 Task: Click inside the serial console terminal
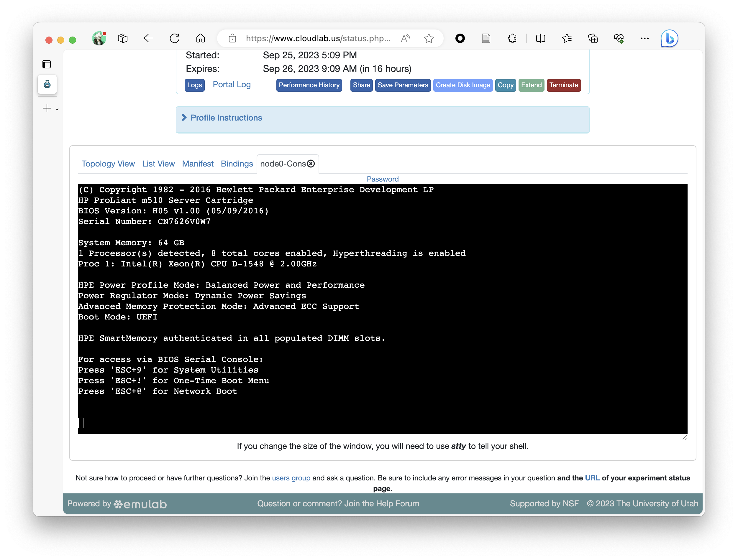pyautogui.click(x=383, y=309)
